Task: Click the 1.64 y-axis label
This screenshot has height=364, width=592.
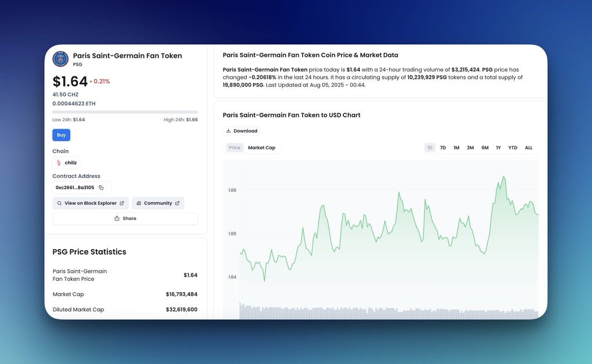Action: pos(232,277)
